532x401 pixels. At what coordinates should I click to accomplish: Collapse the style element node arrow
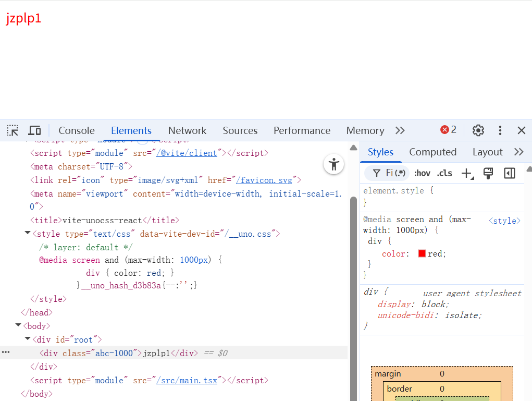pos(28,233)
